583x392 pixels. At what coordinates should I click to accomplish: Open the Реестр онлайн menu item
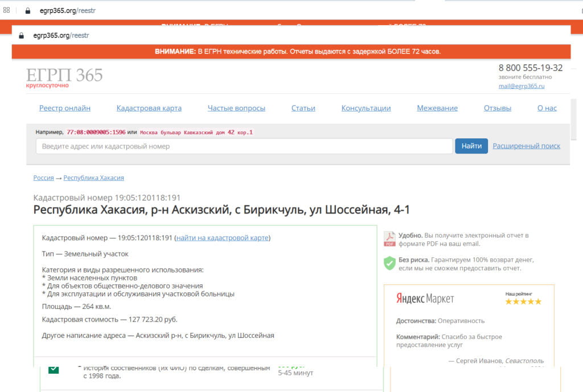(x=65, y=108)
